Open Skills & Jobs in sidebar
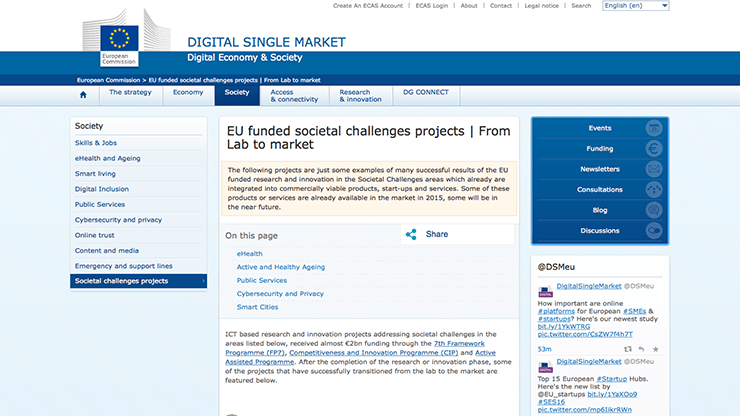This screenshot has width=740, height=416. pyautogui.click(x=96, y=143)
